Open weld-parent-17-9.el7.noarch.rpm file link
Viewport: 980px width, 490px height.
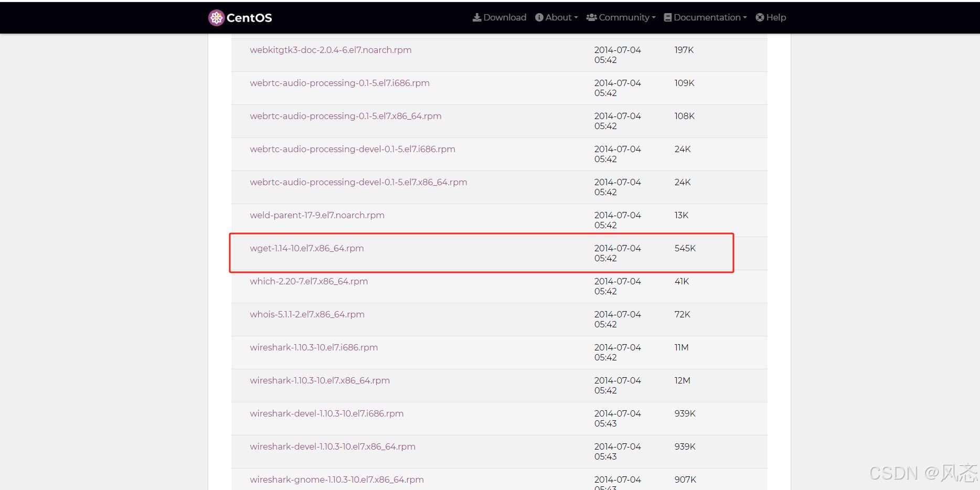(317, 215)
